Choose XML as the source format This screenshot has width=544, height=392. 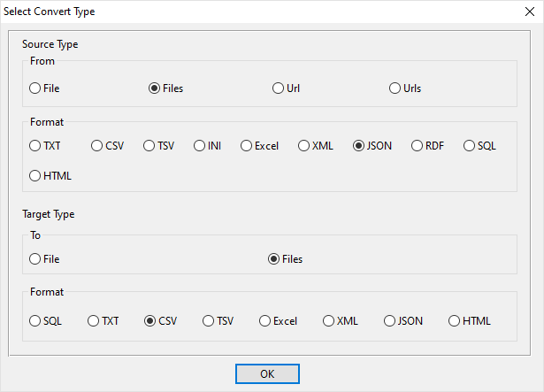303,146
